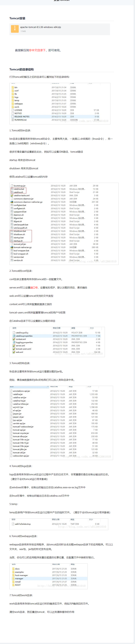
Task: Click the safeToDelete.tmp file name
Action: 23,524
